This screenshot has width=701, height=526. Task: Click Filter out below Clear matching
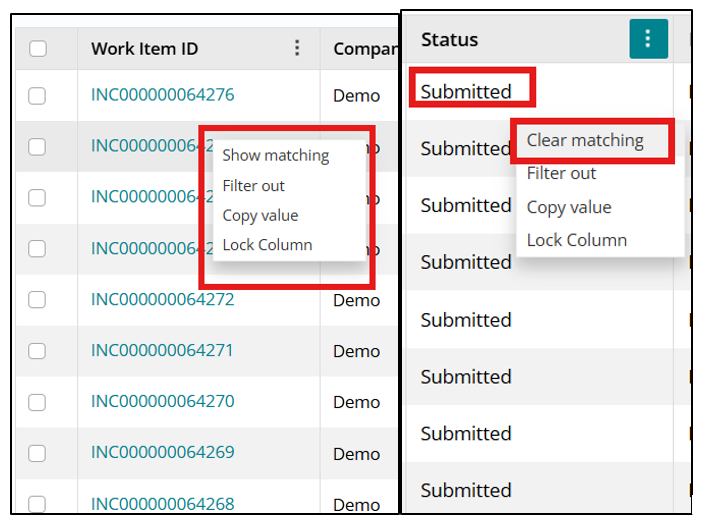pyautogui.click(x=561, y=173)
